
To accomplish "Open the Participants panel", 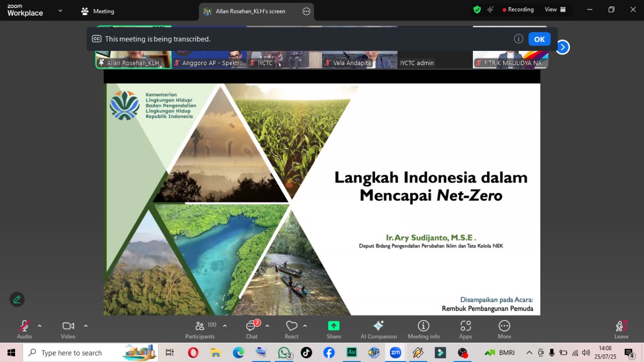I will coord(200,330).
